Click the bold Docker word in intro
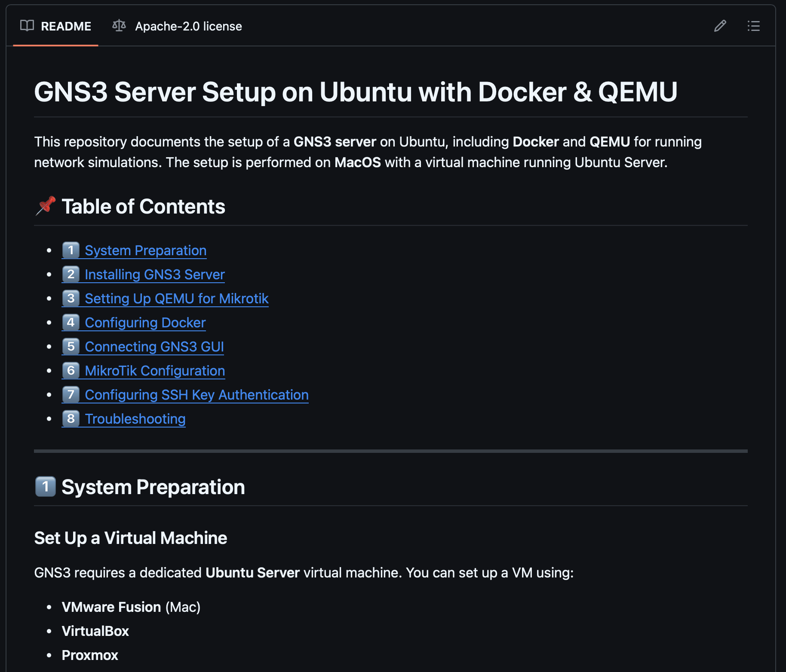 click(x=536, y=142)
